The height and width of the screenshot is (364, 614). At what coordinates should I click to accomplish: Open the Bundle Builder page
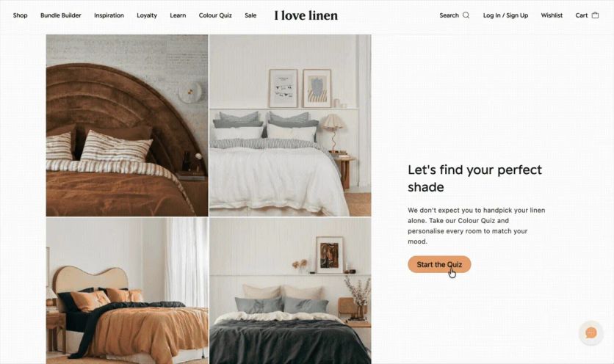click(61, 15)
